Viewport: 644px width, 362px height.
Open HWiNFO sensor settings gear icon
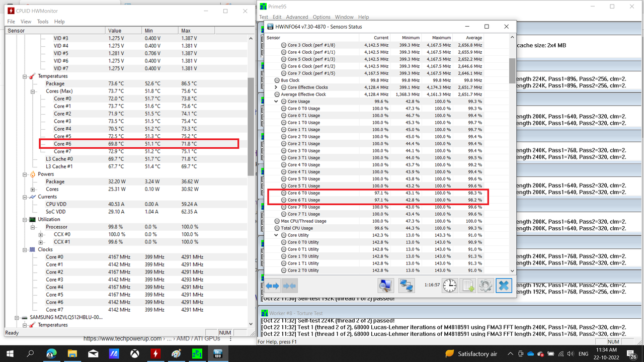(x=486, y=286)
